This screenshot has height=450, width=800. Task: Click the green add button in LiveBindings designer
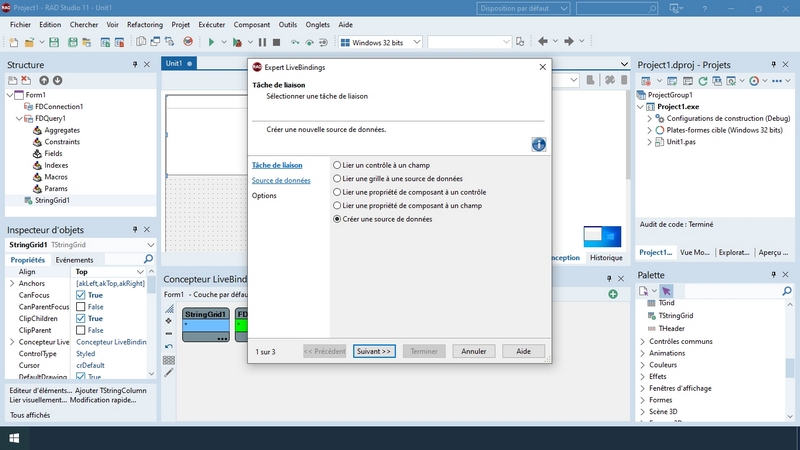pos(613,294)
